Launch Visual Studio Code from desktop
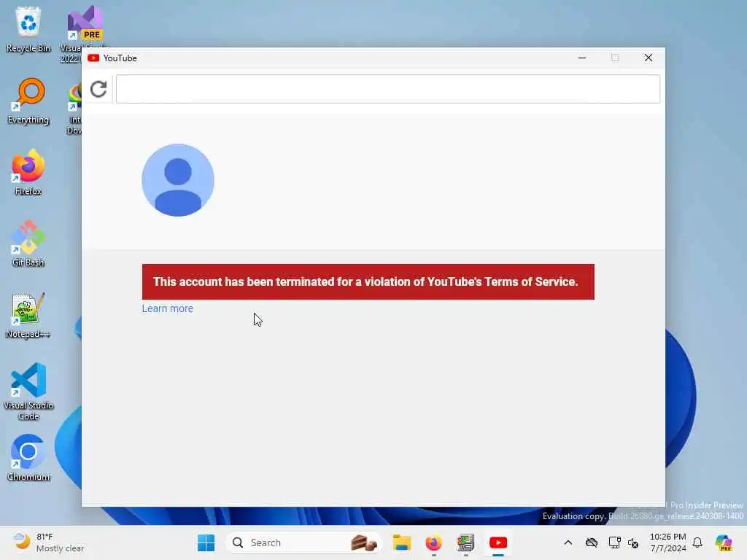747x560 pixels. [x=28, y=392]
